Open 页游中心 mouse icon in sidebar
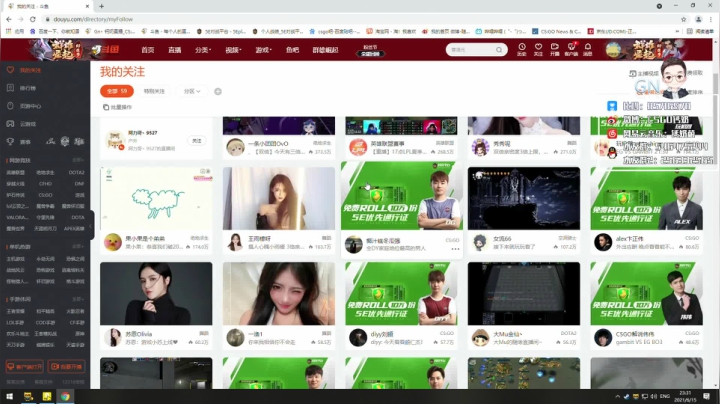Screen dimensions: 720x404 click(x=10, y=106)
